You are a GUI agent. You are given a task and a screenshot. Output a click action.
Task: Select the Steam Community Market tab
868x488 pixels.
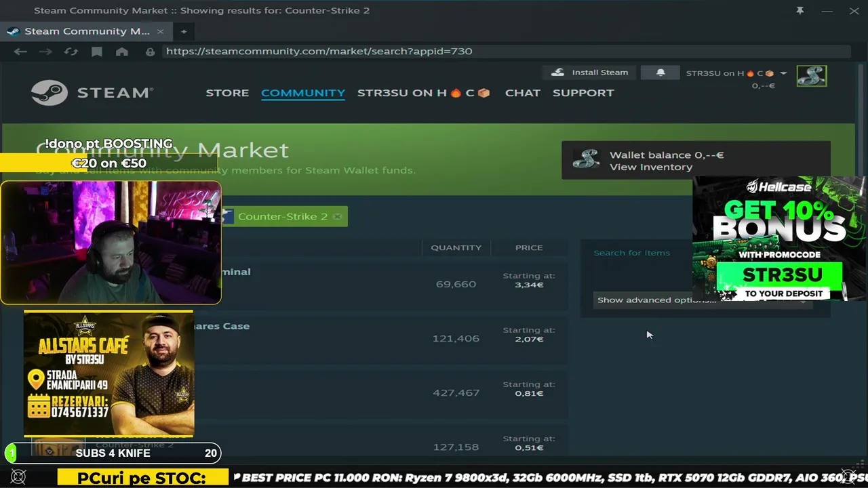coord(87,31)
